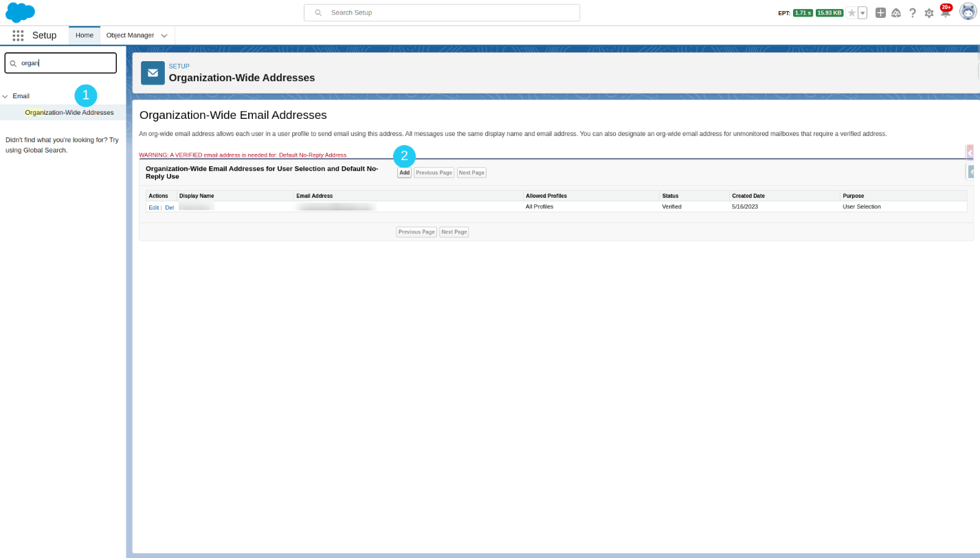The image size is (980, 558).
Task: Open the App Launcher grid icon
Action: [18, 35]
